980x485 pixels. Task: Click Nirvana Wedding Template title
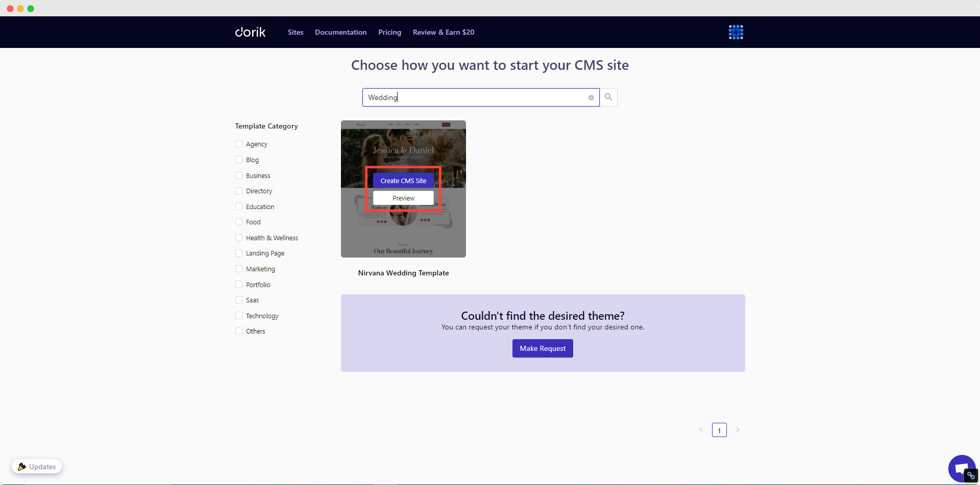(x=403, y=273)
